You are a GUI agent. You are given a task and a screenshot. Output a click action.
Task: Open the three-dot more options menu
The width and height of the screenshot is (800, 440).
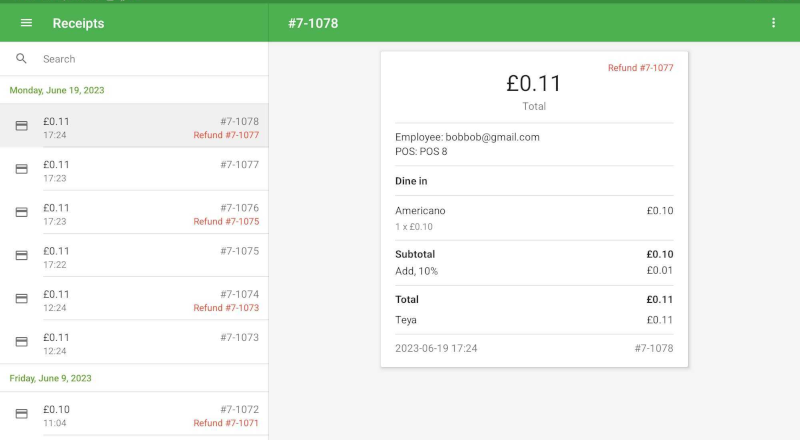(773, 23)
